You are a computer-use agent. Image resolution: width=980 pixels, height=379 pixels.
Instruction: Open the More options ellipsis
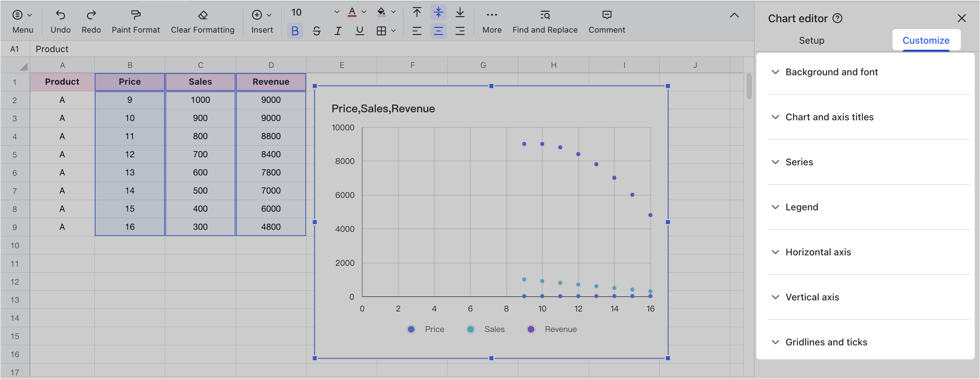point(492,15)
